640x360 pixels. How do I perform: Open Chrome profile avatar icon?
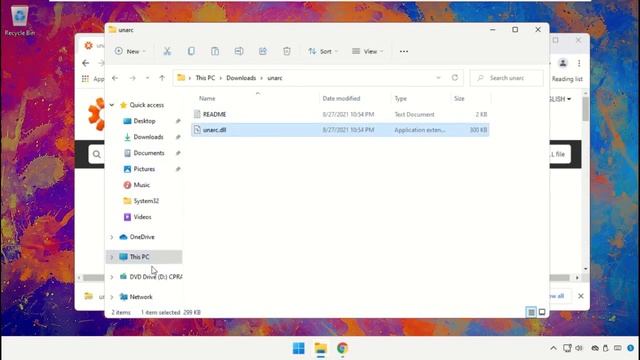coord(563,63)
